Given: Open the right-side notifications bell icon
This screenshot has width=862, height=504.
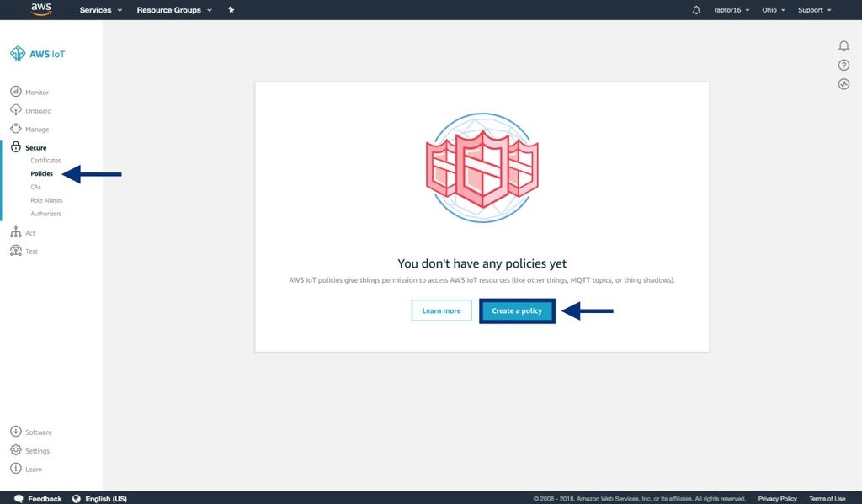Looking at the screenshot, I should 843,46.
